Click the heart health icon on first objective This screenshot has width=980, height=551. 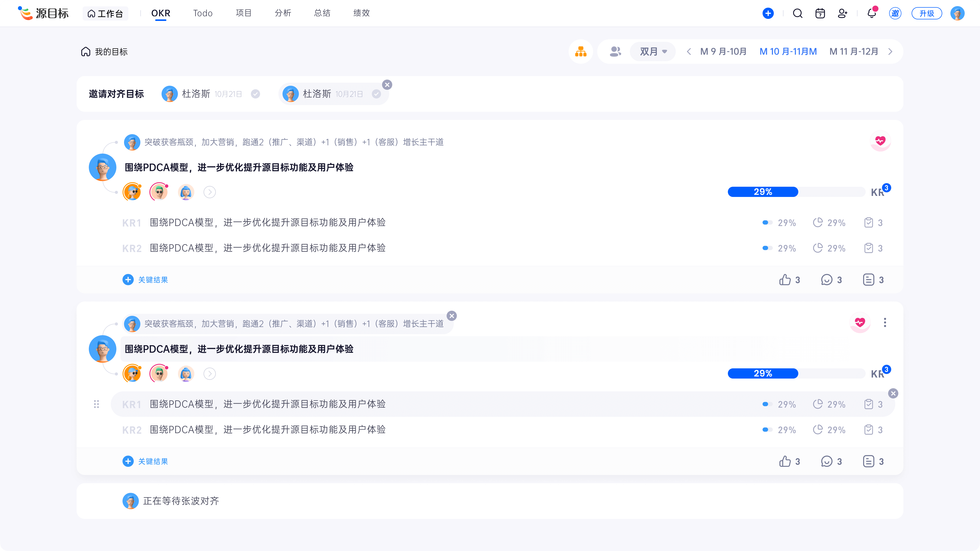880,141
